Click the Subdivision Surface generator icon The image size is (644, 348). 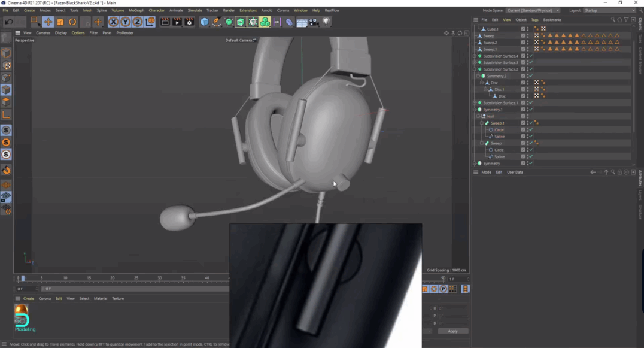(x=228, y=22)
